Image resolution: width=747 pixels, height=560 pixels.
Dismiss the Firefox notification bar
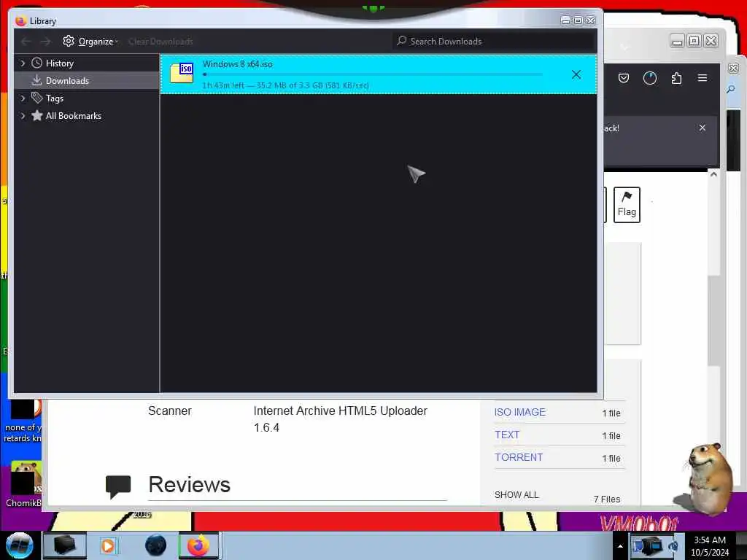pos(703,128)
